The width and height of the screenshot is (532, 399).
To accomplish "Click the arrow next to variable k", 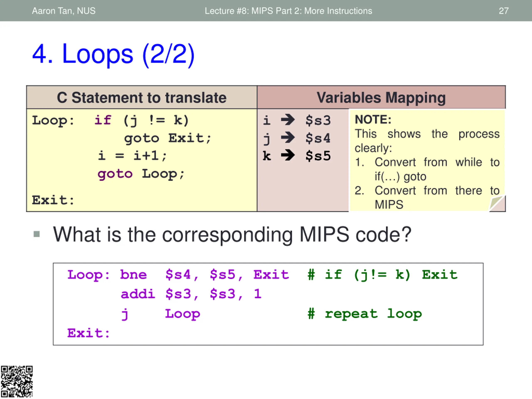I will click(288, 155).
